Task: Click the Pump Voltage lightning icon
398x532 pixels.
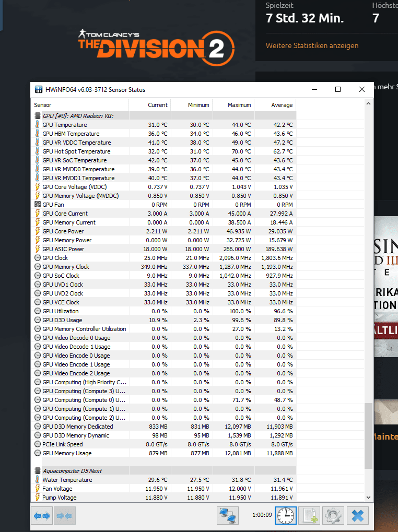Action: click(37, 498)
